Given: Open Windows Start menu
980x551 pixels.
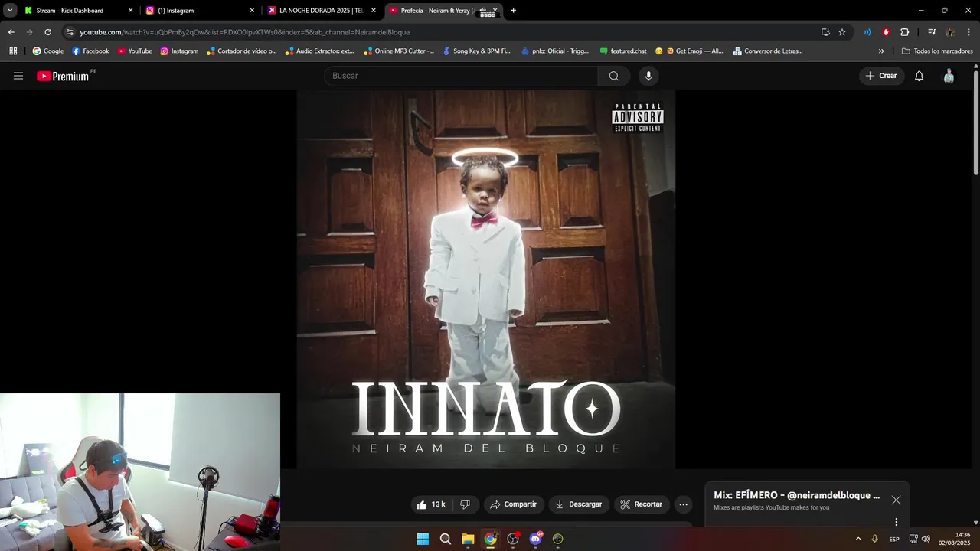Looking at the screenshot, I should coord(423,539).
